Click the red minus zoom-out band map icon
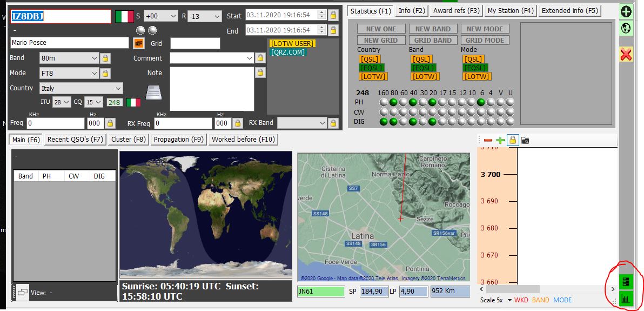 pos(488,140)
